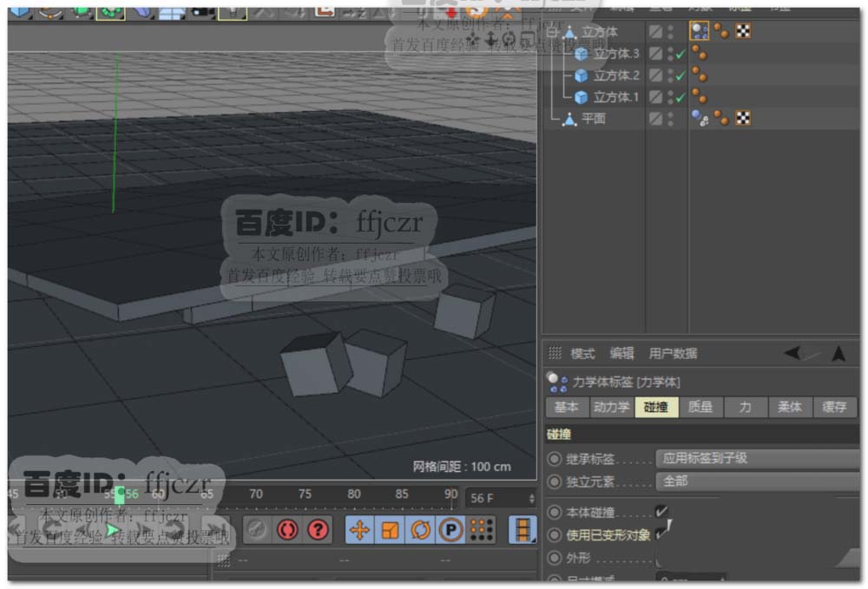The width and height of the screenshot is (868, 589).
Task: Open the 继承标签 dropdown 应用标签到子级
Action: click(758, 459)
